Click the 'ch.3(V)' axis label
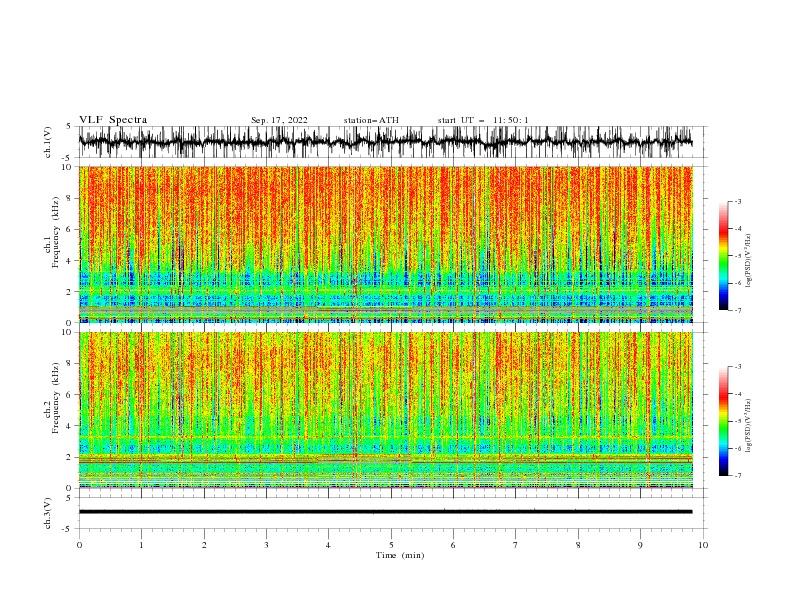The width and height of the screenshot is (792, 612). pos(48,513)
